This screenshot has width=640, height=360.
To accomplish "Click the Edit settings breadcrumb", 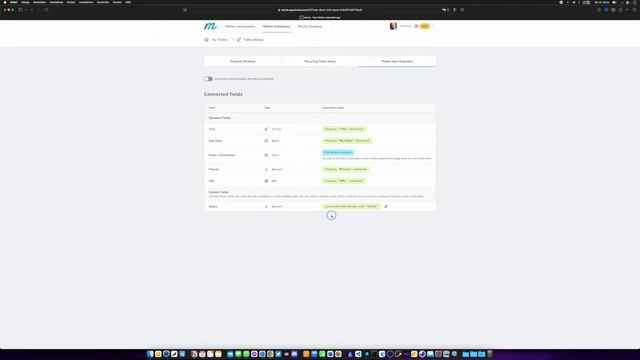I will tap(253, 40).
